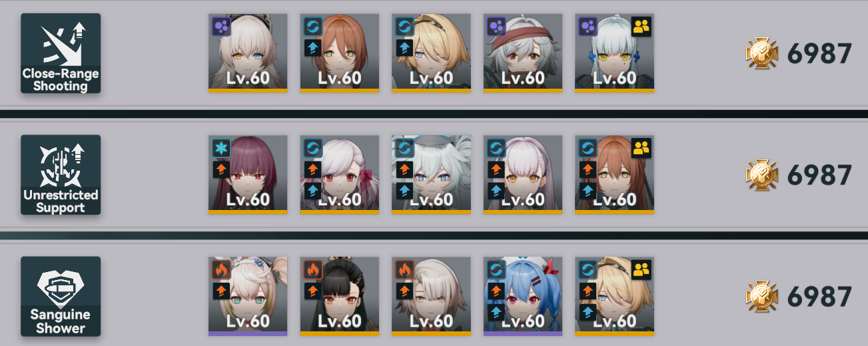This screenshot has height=346, width=868.
Task: Pick the black-haired character in the Sanguine Shower row
Action: [x=340, y=296]
